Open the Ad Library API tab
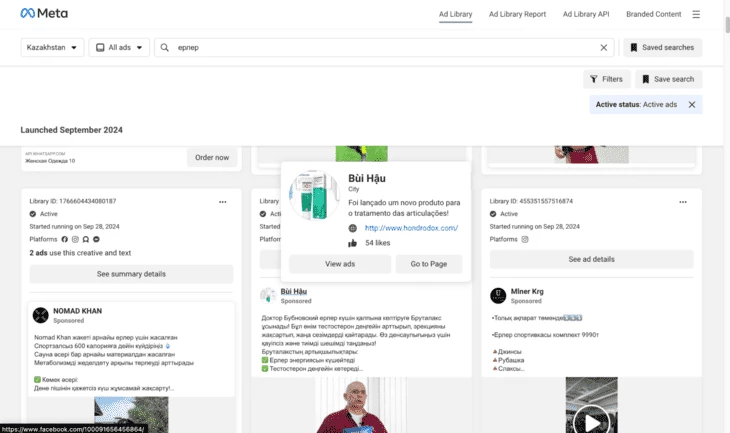The image size is (730, 433). (x=586, y=14)
